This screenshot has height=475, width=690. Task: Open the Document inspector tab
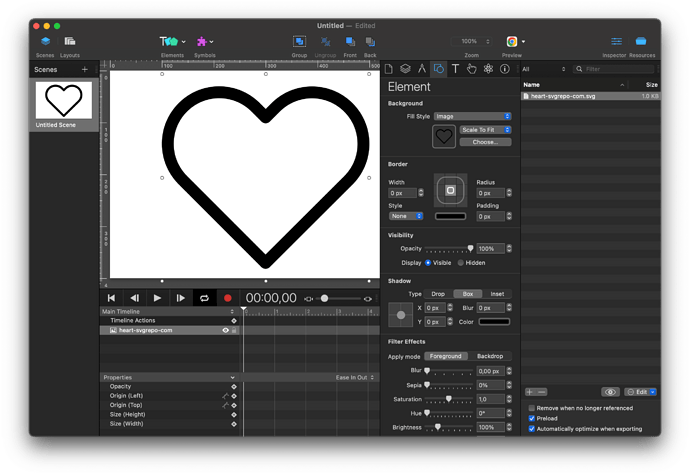[389, 69]
